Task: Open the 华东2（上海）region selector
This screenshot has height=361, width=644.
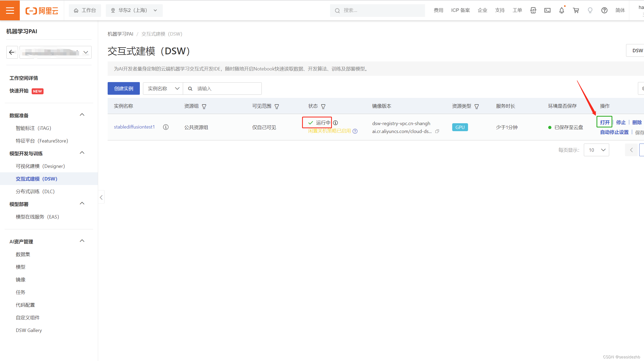Action: pos(134,10)
